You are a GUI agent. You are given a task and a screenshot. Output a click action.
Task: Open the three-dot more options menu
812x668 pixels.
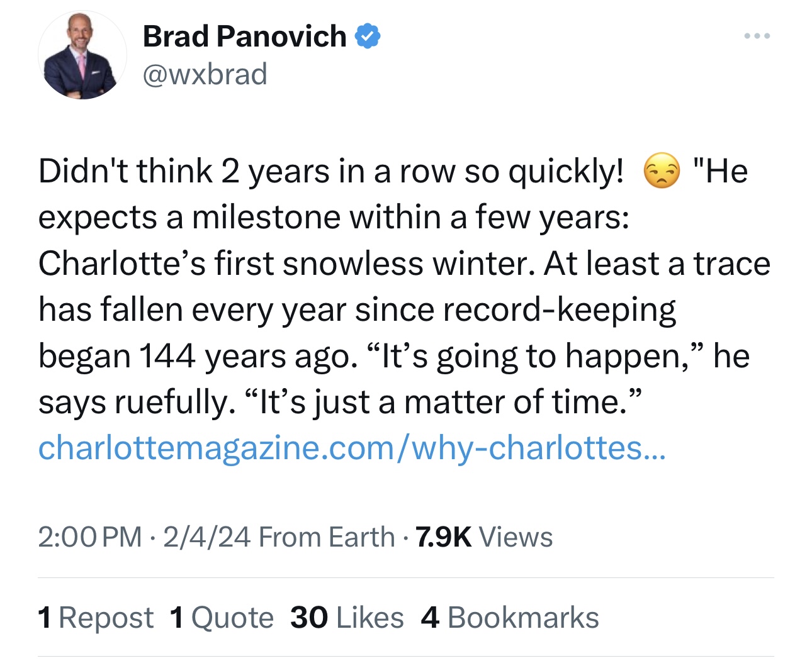757,36
